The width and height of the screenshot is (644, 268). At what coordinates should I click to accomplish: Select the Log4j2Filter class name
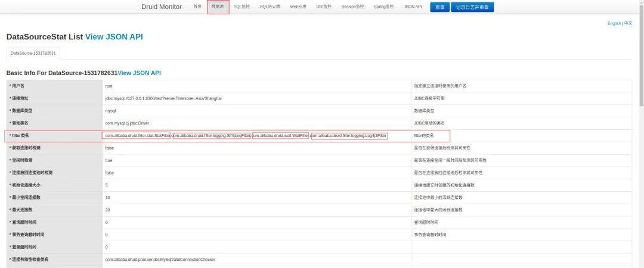point(348,135)
